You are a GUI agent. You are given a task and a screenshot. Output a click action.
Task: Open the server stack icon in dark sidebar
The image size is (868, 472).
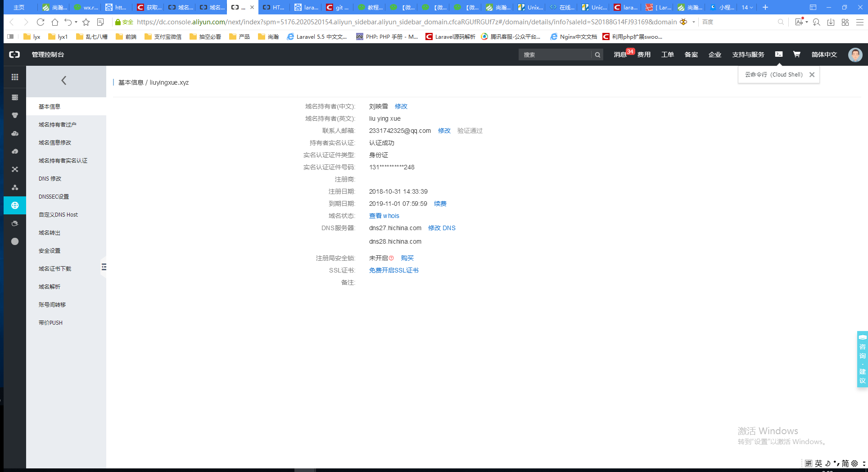click(15, 97)
